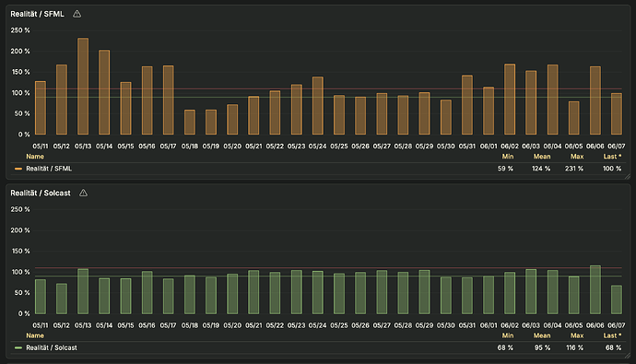Sort Solcast legend by Mean column

tap(542, 335)
